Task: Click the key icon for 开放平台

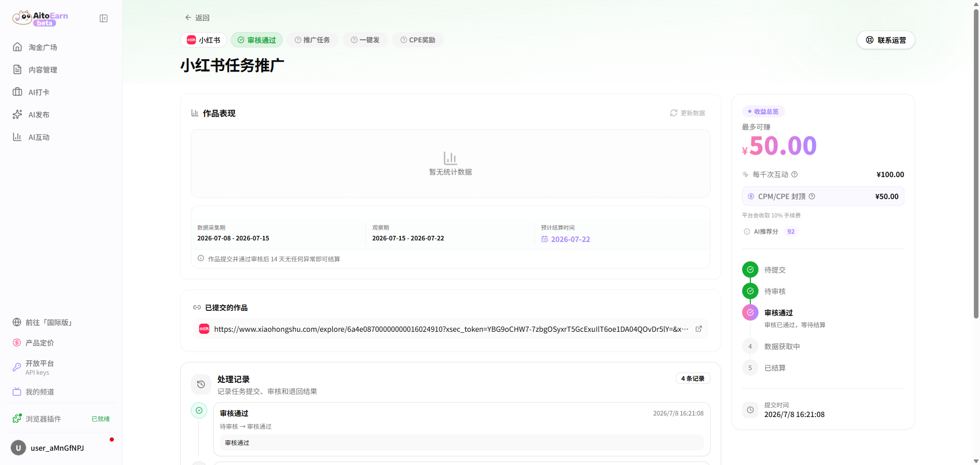Action: pyautogui.click(x=17, y=367)
